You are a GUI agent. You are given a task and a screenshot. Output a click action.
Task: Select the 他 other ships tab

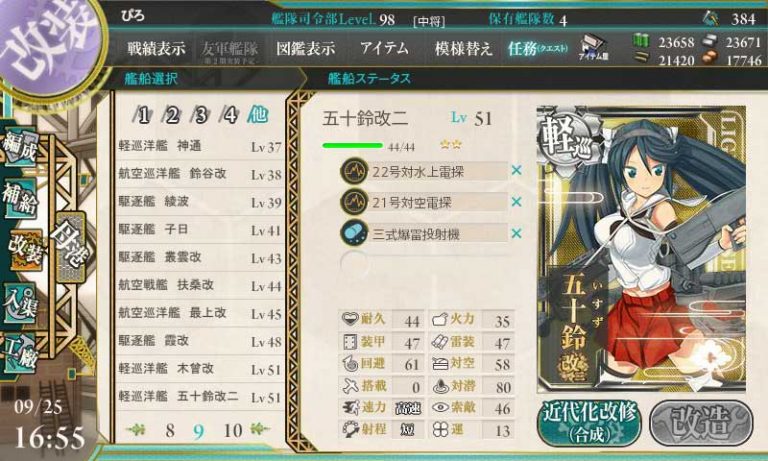coord(258,115)
